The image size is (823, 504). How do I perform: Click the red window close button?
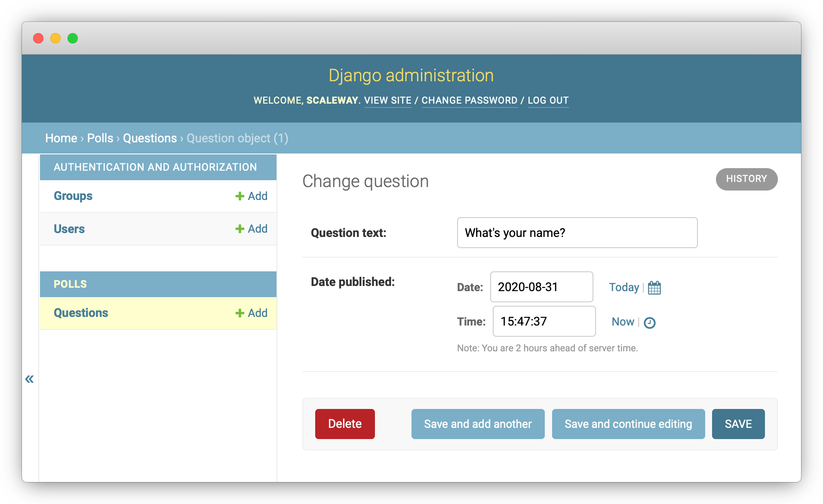coord(38,38)
